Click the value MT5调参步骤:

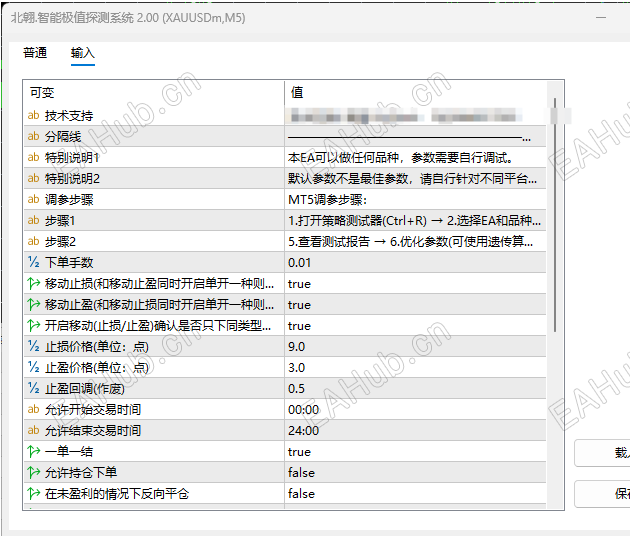(x=327, y=200)
